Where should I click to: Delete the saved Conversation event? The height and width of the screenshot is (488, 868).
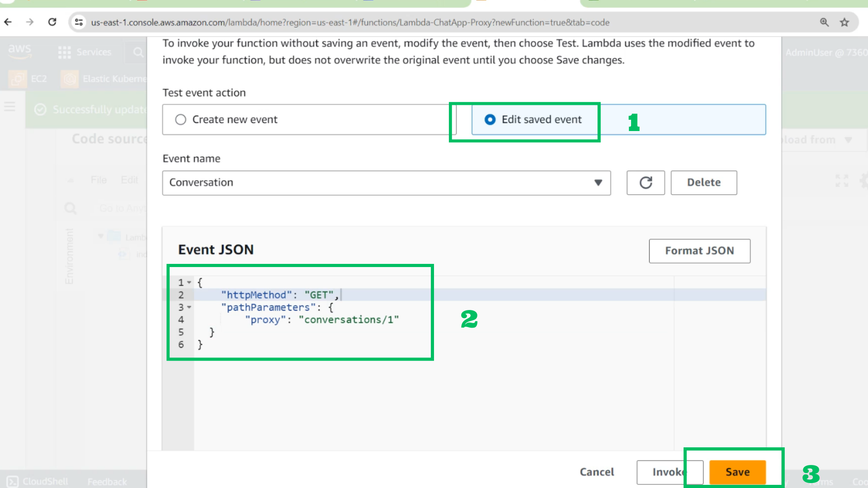[x=704, y=183]
